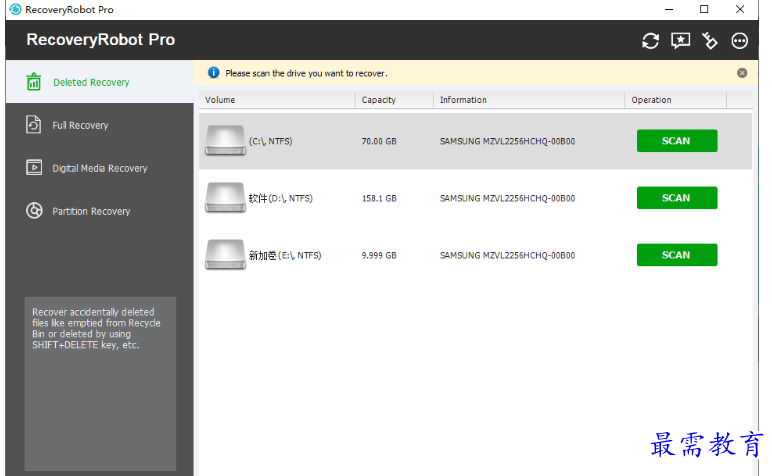Click the Digital Media Recovery play icon
This screenshot has height=476, width=772.
(33, 168)
